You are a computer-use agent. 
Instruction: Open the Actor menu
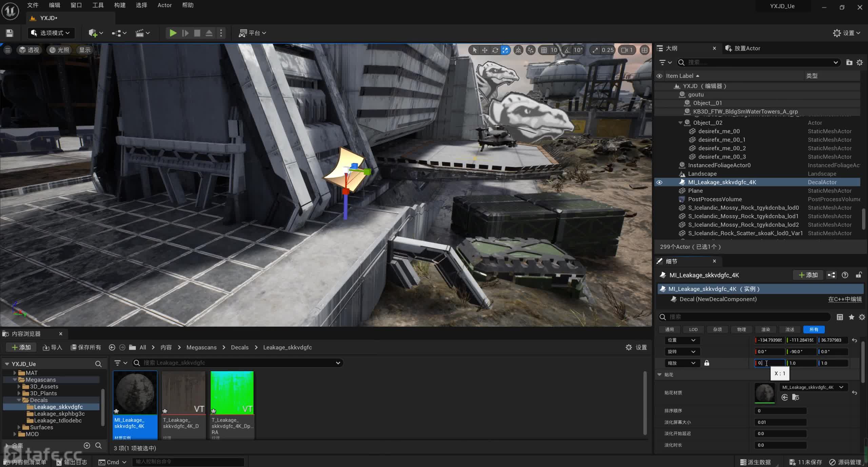pos(164,5)
